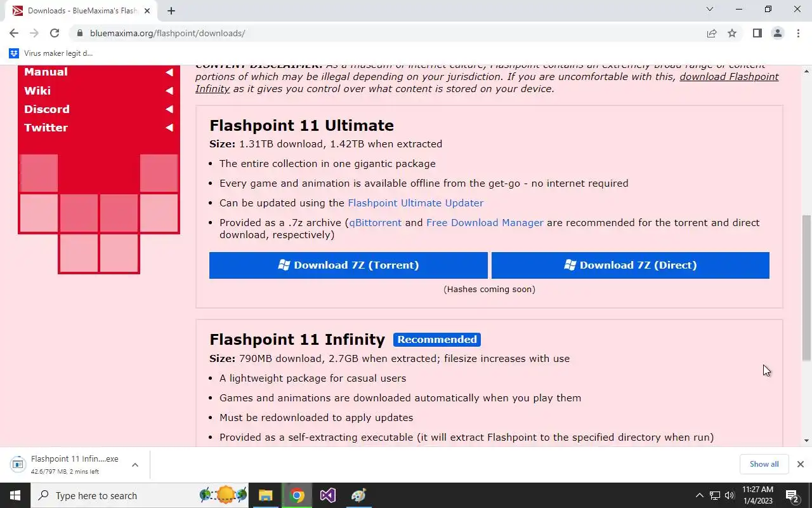Open Free Download Manager link
This screenshot has width=812, height=508.
coord(485,223)
